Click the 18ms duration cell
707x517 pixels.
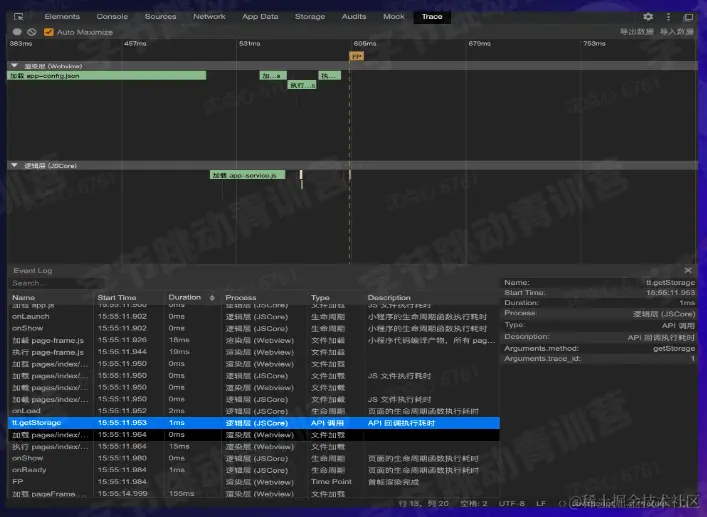click(179, 340)
